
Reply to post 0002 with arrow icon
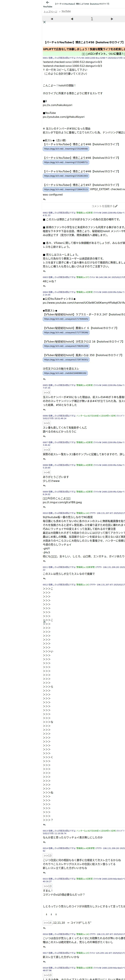click(x=44, y=272)
